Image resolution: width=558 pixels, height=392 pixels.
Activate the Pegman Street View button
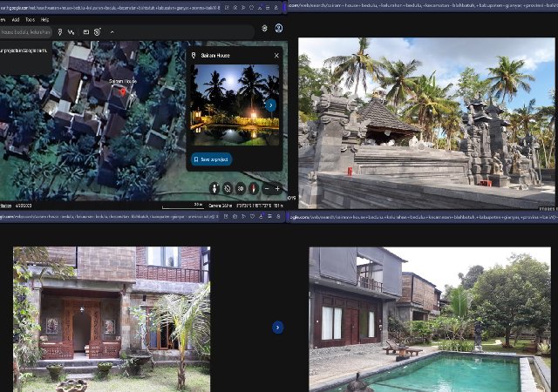(x=214, y=188)
